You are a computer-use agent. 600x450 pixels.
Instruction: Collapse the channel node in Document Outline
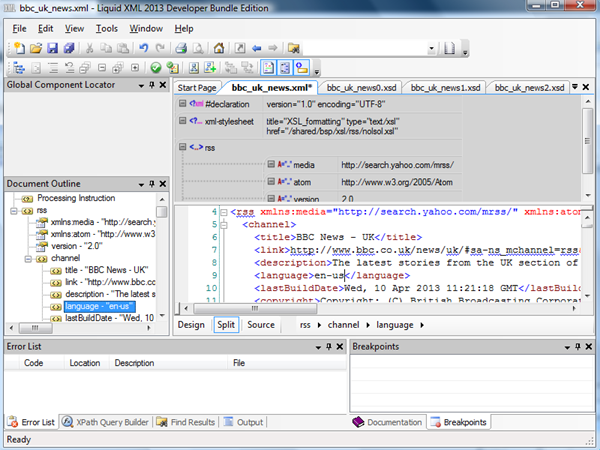coord(28,259)
